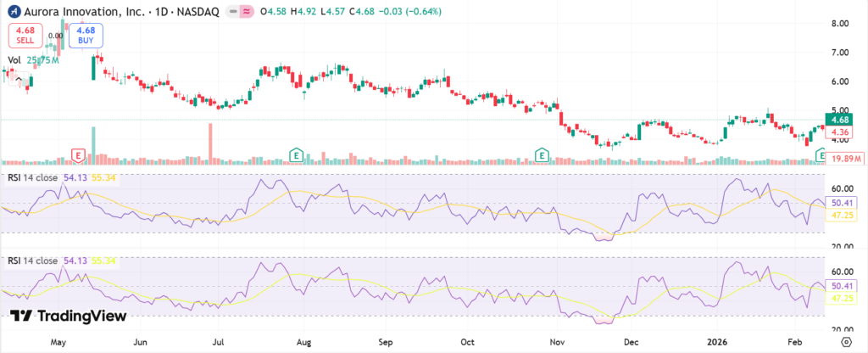Image resolution: width=868 pixels, height=353 pixels.
Task: Select the Vol indicator legend label
Action: (x=14, y=60)
